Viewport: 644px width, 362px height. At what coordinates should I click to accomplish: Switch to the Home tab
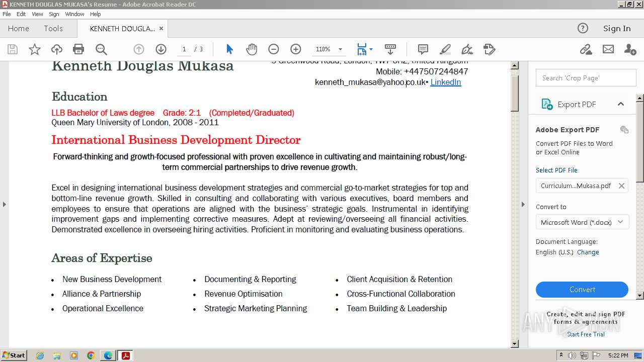coord(19,28)
